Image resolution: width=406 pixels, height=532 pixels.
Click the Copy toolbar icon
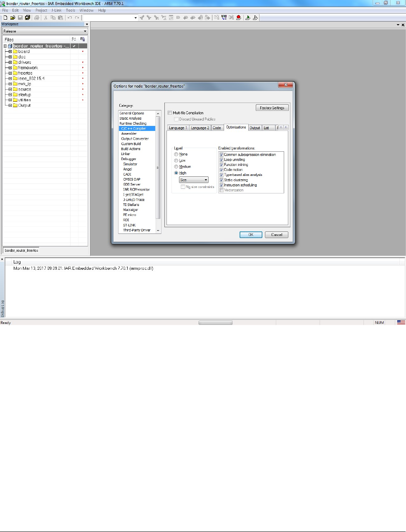53,18
